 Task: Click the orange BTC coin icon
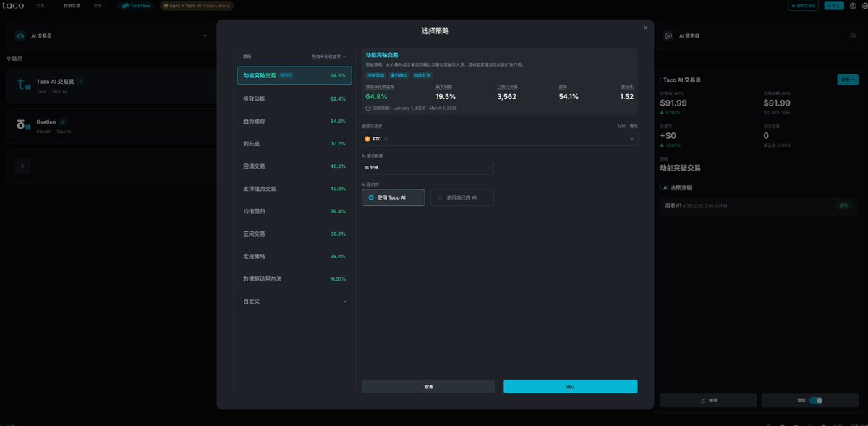pyautogui.click(x=367, y=138)
